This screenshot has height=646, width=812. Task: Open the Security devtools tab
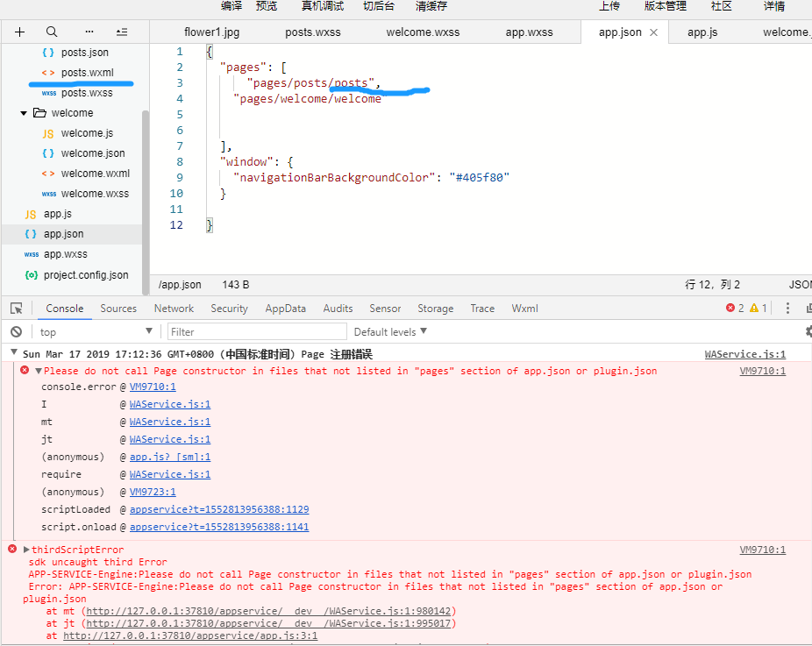click(x=229, y=309)
